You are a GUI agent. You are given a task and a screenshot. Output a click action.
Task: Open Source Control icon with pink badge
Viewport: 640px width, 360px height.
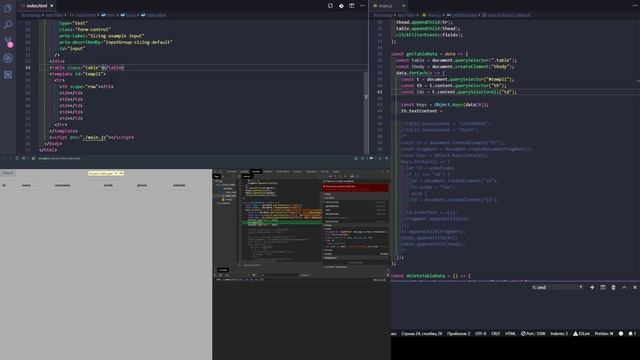(x=8, y=42)
